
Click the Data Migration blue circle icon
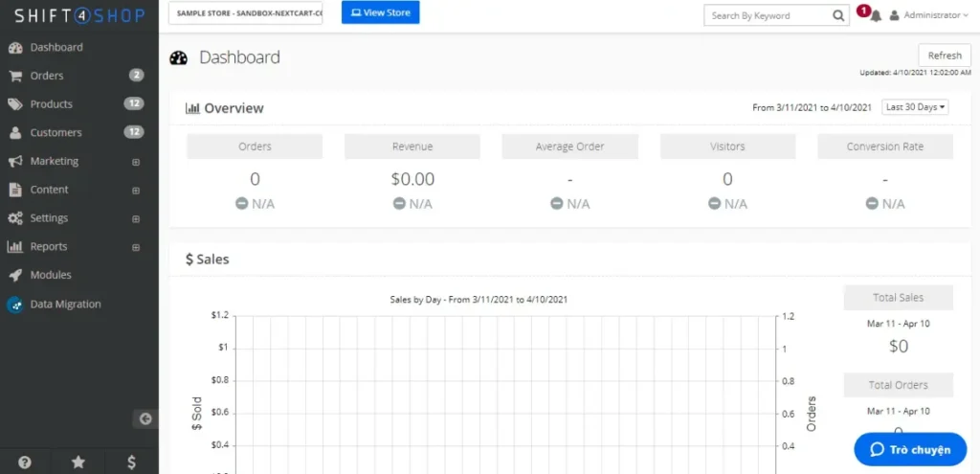15,305
